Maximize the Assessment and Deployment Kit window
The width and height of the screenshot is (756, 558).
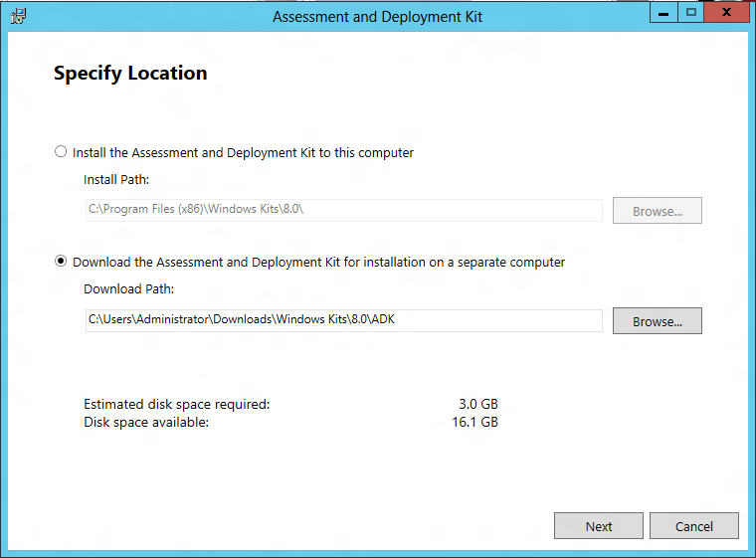click(691, 12)
